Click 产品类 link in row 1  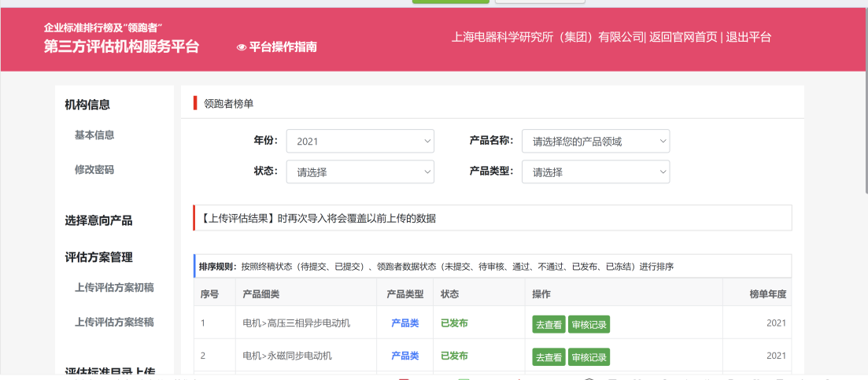[x=404, y=323]
